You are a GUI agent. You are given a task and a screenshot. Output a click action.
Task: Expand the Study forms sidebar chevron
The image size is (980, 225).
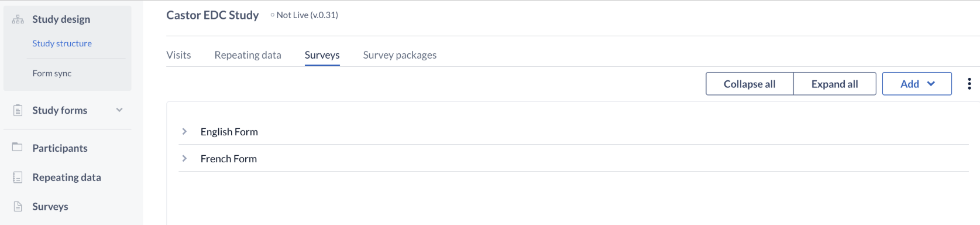(119, 110)
